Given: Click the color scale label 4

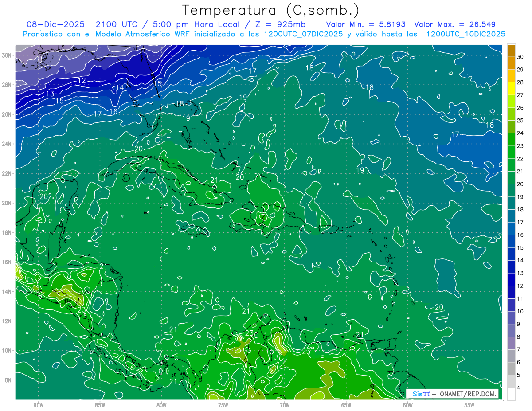Looking at the screenshot, I should (519, 388).
